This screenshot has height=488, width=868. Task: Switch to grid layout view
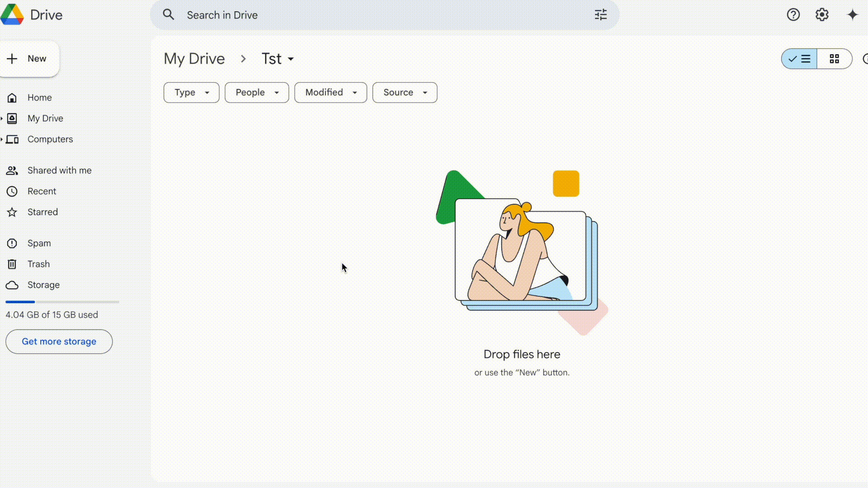(x=835, y=59)
